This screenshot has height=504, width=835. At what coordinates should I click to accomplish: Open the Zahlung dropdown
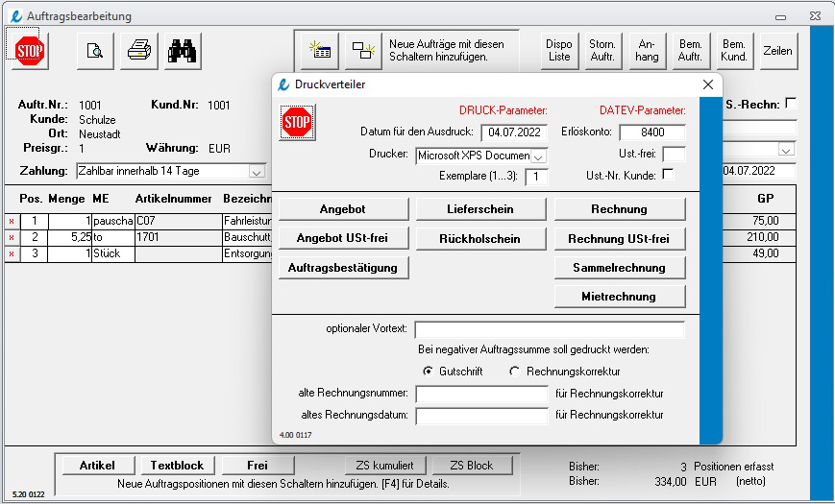(x=257, y=172)
